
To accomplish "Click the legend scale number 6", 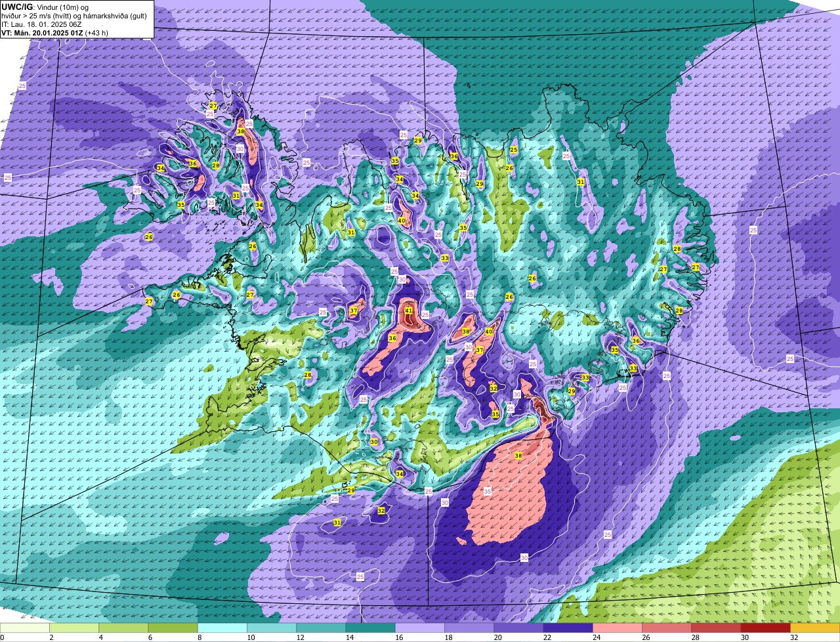I will (149, 637).
